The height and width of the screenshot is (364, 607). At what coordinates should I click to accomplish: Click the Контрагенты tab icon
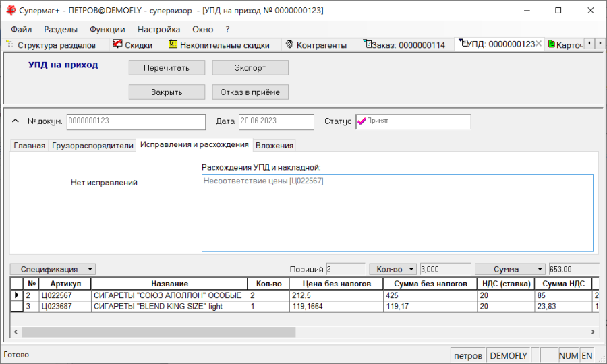[x=289, y=45]
